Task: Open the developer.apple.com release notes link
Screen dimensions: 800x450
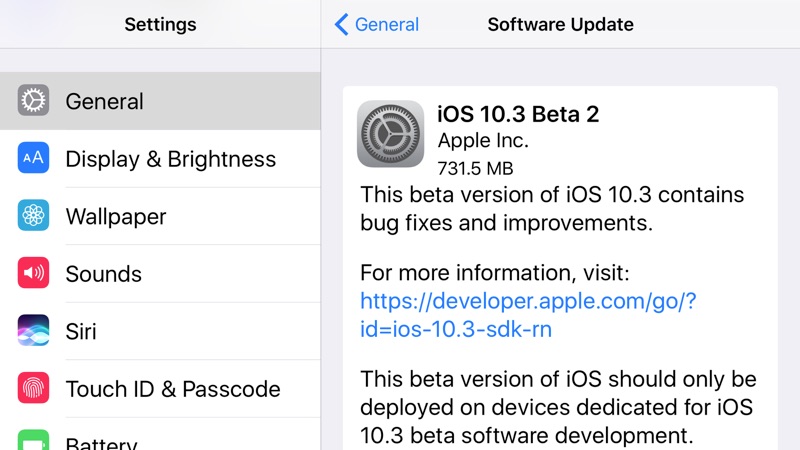Action: point(527,315)
